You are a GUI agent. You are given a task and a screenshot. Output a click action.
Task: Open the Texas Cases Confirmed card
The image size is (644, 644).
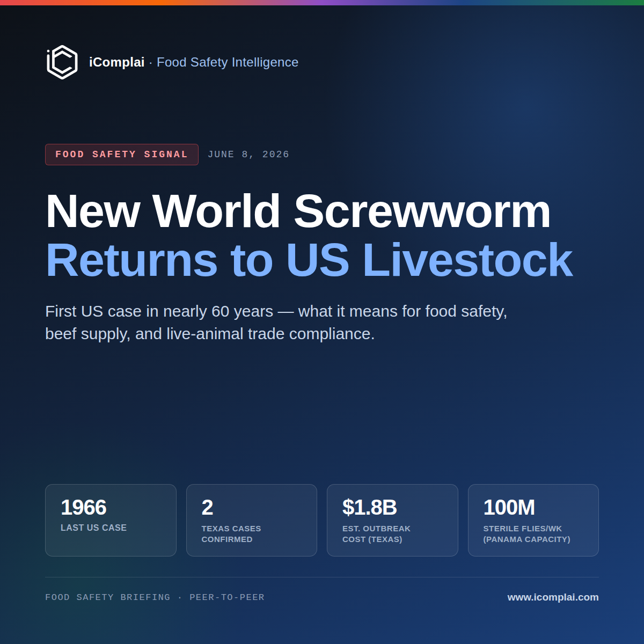point(252,520)
